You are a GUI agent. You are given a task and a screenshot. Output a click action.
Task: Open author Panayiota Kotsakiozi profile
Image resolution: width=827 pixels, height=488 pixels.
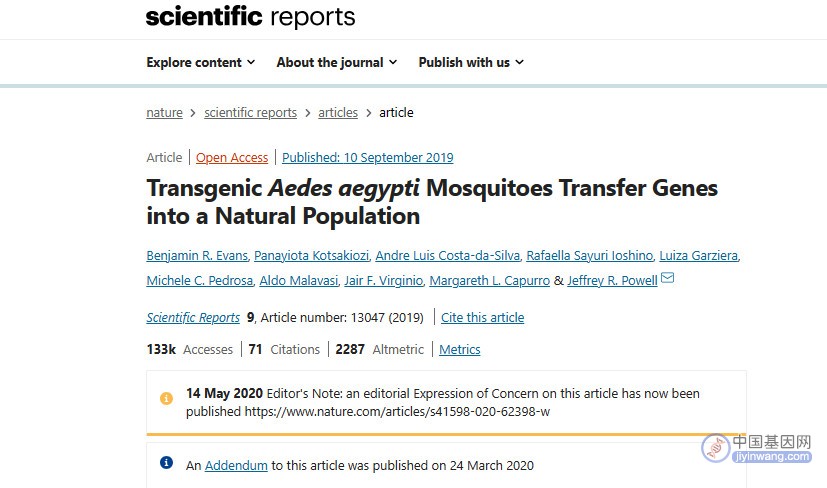pyautogui.click(x=311, y=255)
